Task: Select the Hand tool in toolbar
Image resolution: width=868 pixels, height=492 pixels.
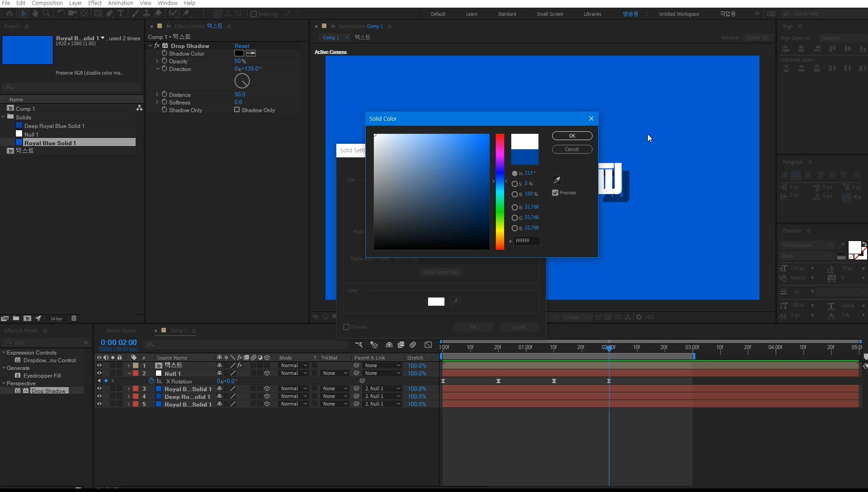Action: 35,14
